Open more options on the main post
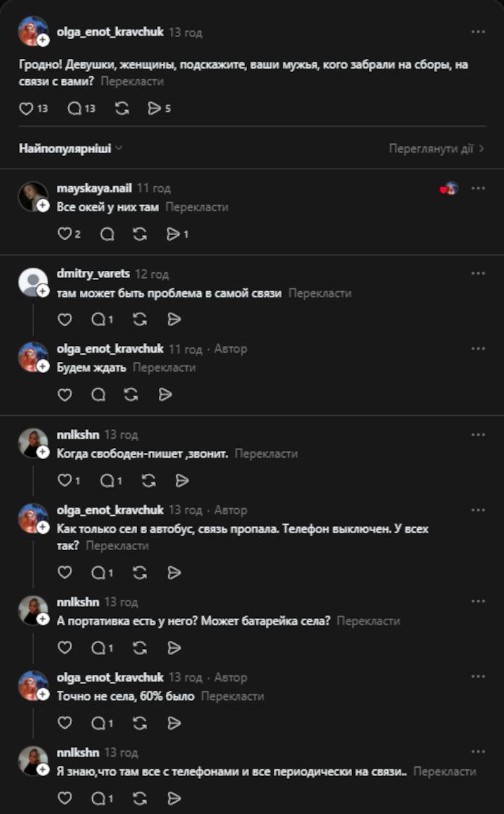Image resolution: width=504 pixels, height=814 pixels. coord(478,32)
